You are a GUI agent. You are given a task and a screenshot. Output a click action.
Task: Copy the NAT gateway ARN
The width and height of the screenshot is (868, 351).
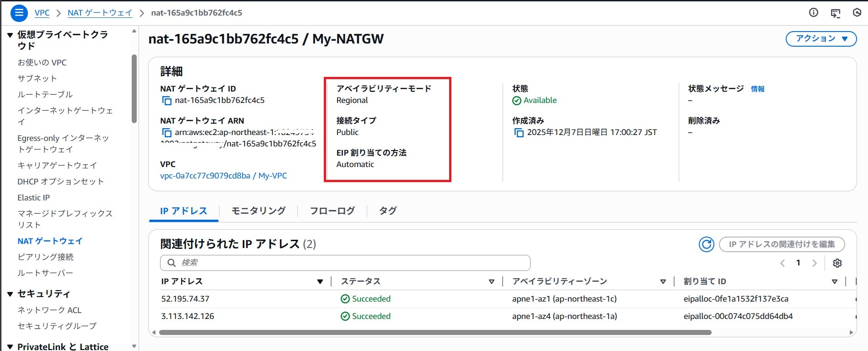tap(167, 132)
